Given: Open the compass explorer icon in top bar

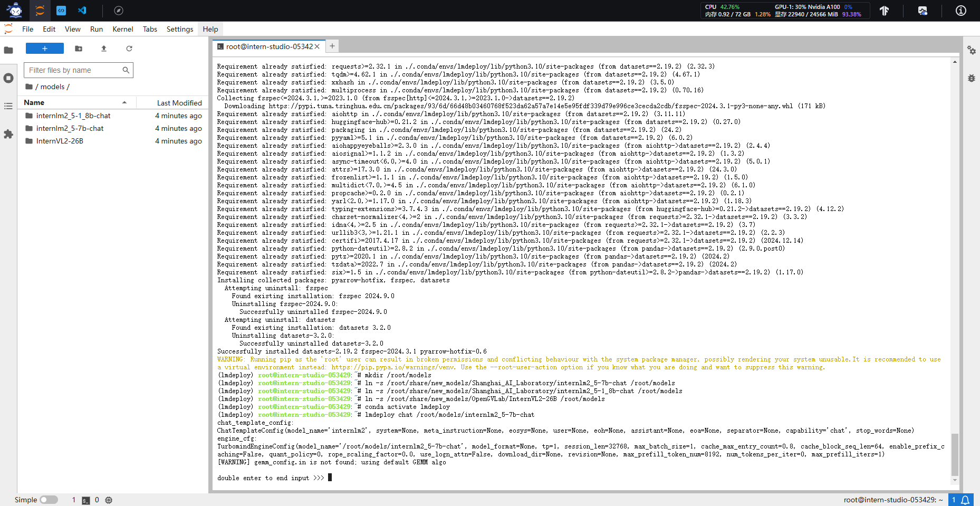Looking at the screenshot, I should [x=119, y=11].
